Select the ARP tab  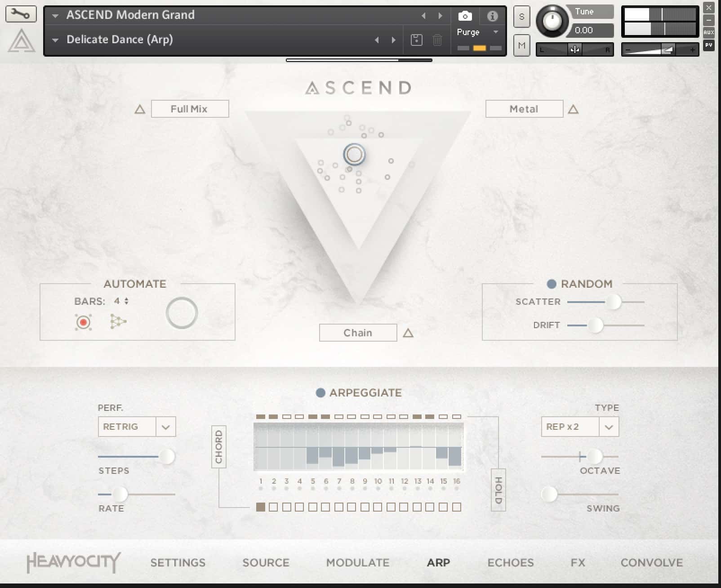(x=438, y=563)
